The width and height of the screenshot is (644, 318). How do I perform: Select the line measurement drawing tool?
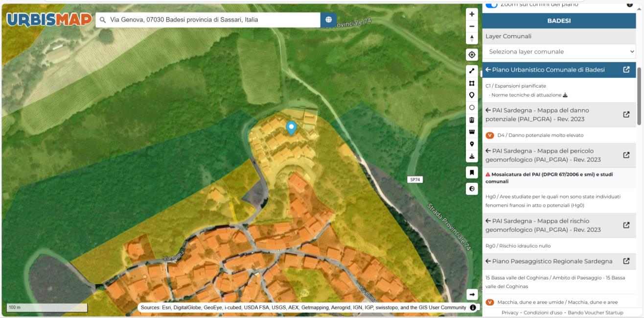[x=472, y=71]
